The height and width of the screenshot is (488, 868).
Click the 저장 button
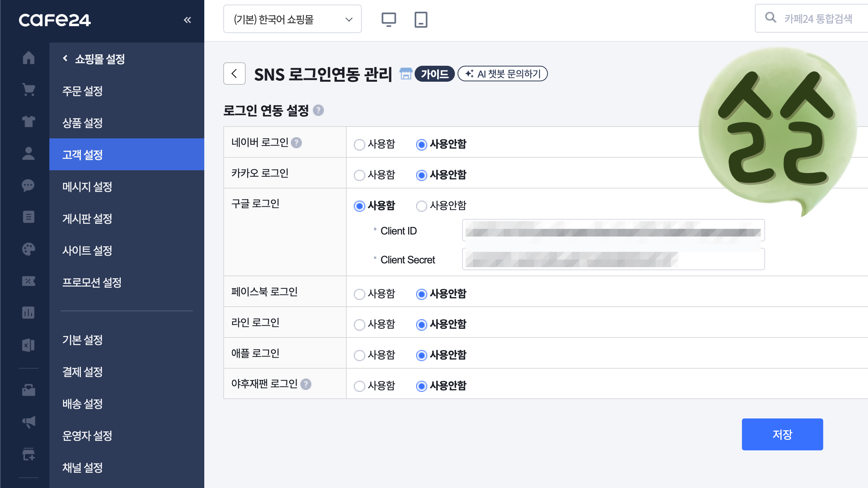pyautogui.click(x=782, y=434)
